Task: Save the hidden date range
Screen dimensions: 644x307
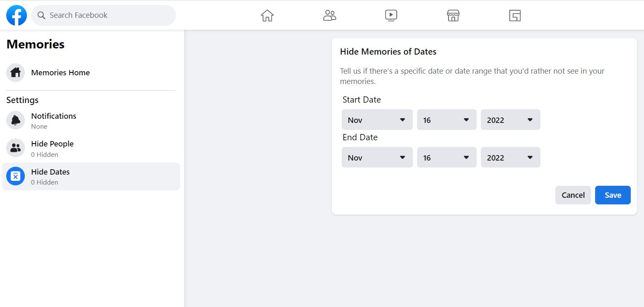Action: (613, 195)
